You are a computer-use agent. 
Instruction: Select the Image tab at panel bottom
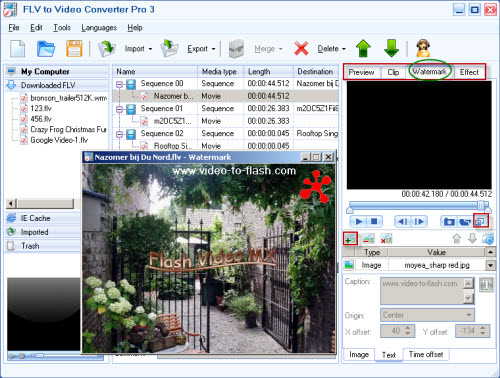coord(359,354)
